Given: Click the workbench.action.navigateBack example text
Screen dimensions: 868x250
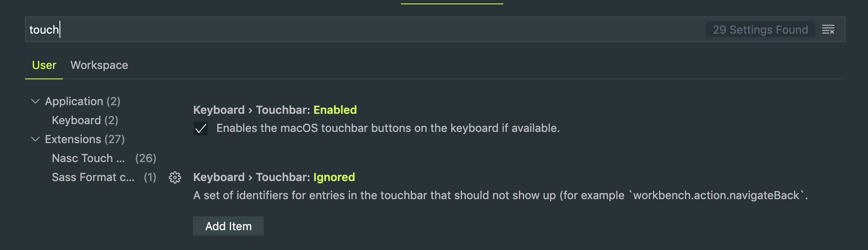Looking at the screenshot, I should click(x=716, y=195).
